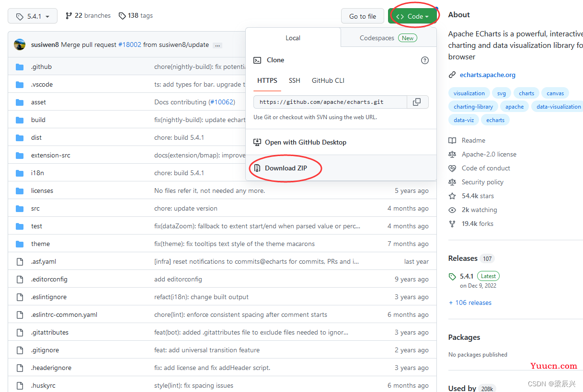Viewport: 583px width, 392px height.
Task: Switch to the Local tab
Action: coord(293,38)
